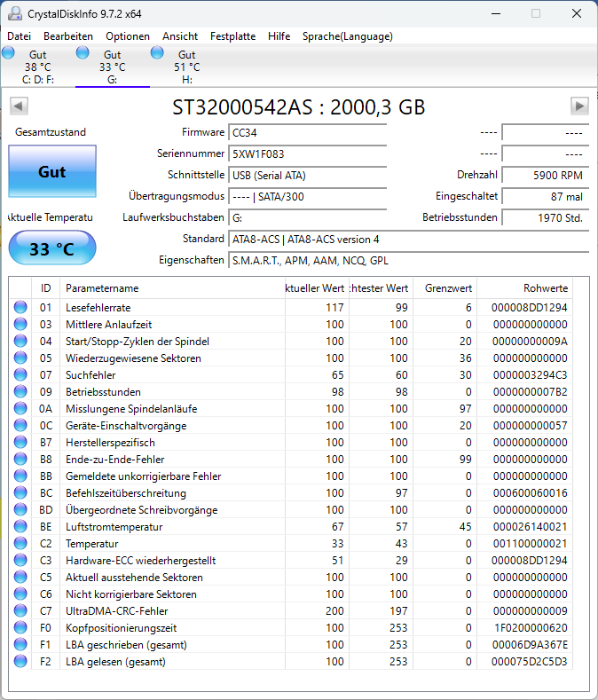Click status icon of C2 Temperatur
Image resolution: width=598 pixels, height=700 pixels.
(20, 543)
